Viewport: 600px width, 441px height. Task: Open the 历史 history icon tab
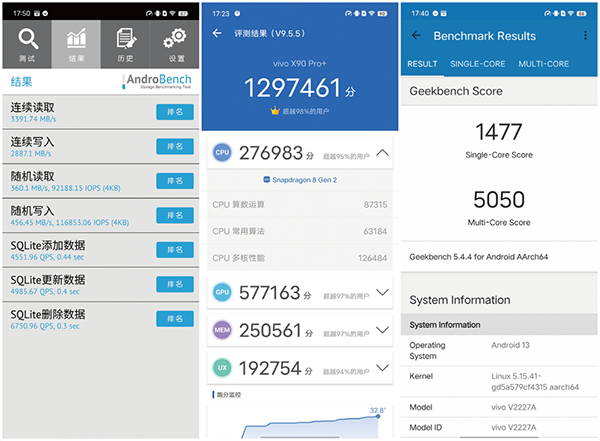click(x=126, y=44)
